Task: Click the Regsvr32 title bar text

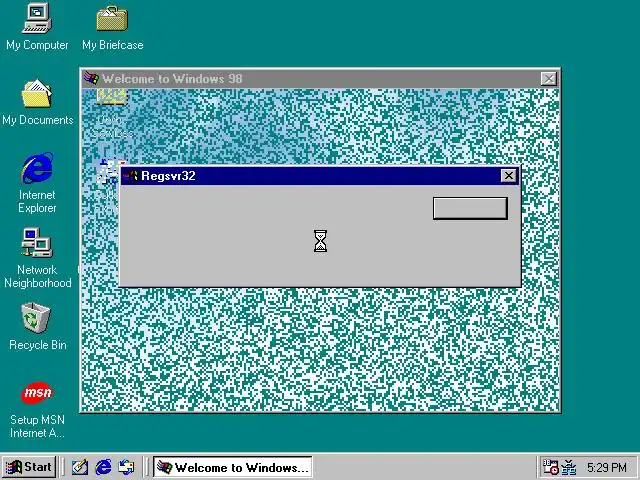Action: point(168,176)
